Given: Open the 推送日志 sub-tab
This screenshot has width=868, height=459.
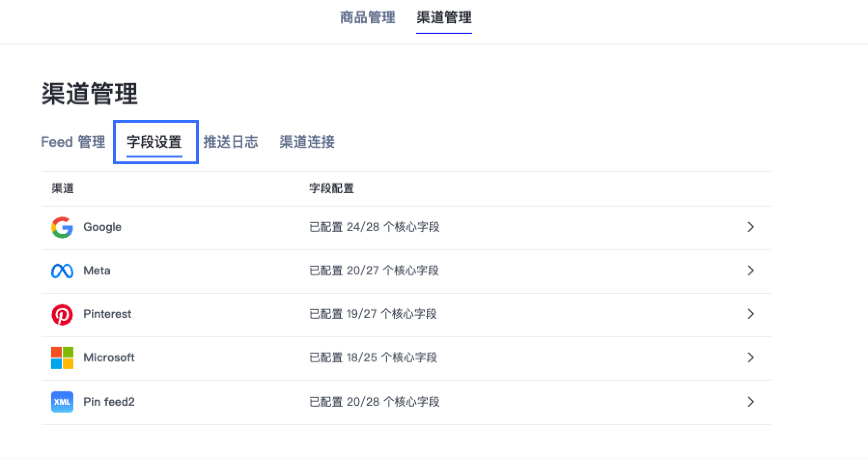Looking at the screenshot, I should pos(231,142).
